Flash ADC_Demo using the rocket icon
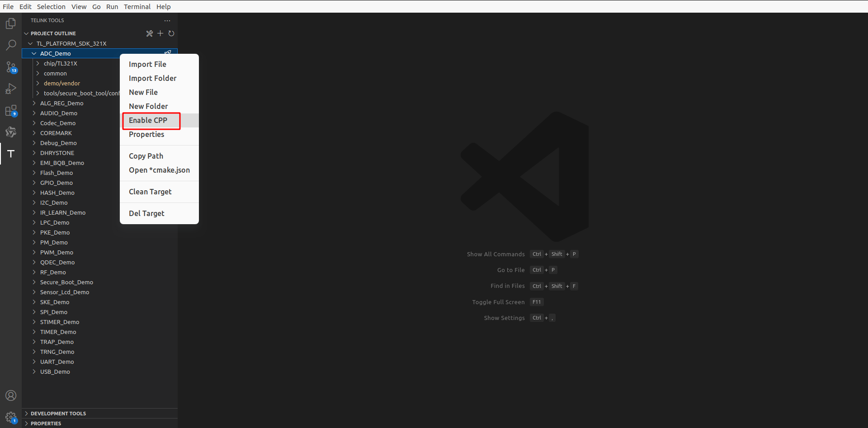Image resolution: width=868 pixels, height=428 pixels. [168, 52]
